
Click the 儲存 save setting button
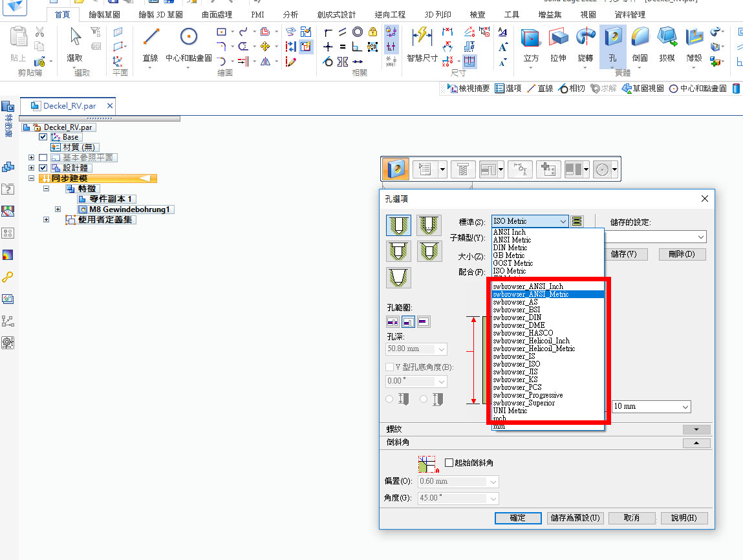coord(623,254)
